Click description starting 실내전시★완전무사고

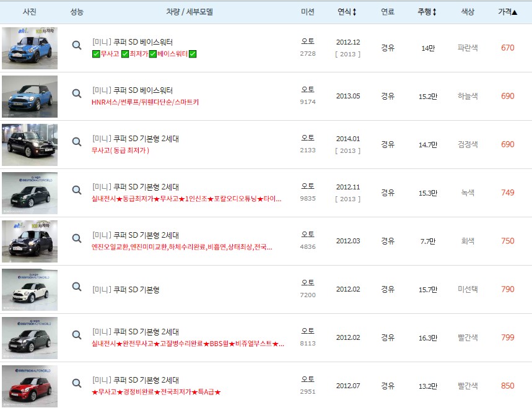click(188, 344)
